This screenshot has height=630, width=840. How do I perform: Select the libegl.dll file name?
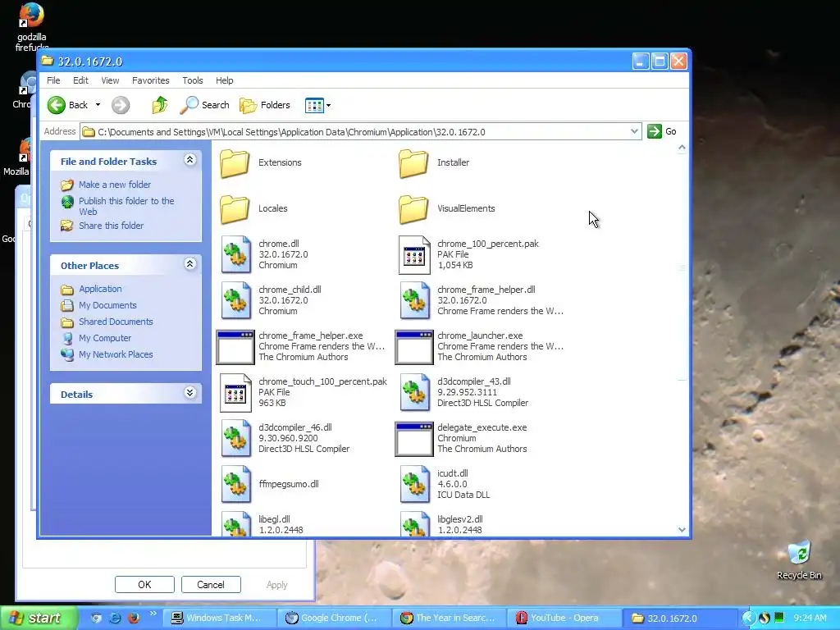[274, 519]
